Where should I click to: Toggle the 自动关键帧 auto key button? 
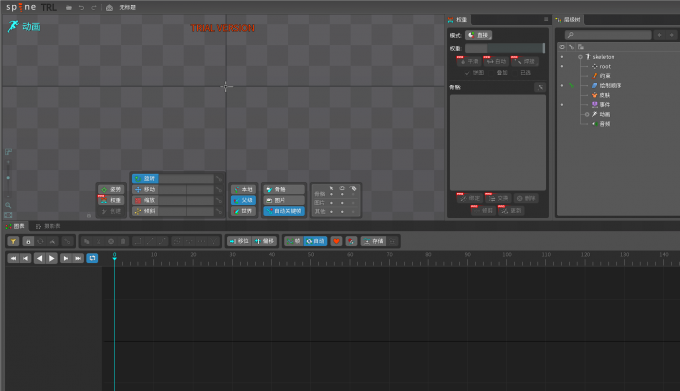[284, 211]
